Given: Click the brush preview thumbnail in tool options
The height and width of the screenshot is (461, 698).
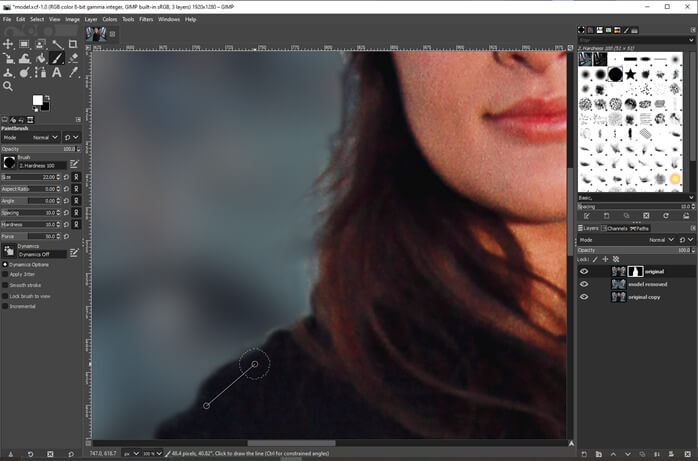Looking at the screenshot, I should 9,162.
